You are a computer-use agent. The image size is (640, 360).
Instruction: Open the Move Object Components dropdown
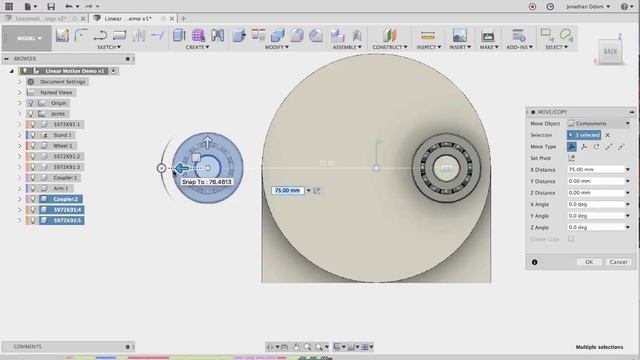(x=599, y=123)
